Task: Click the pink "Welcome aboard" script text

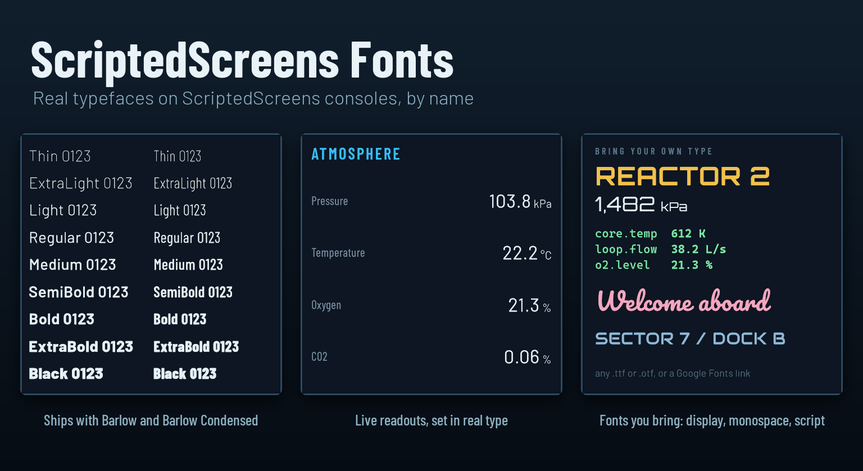Action: click(x=684, y=302)
